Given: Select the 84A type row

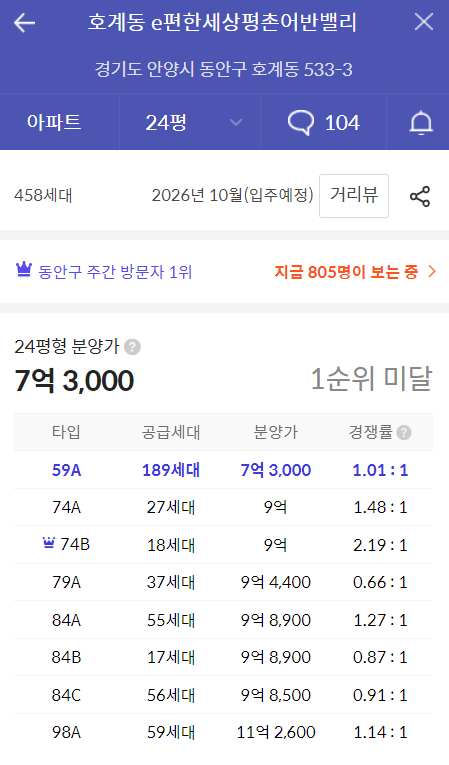Looking at the screenshot, I should coord(224,620).
